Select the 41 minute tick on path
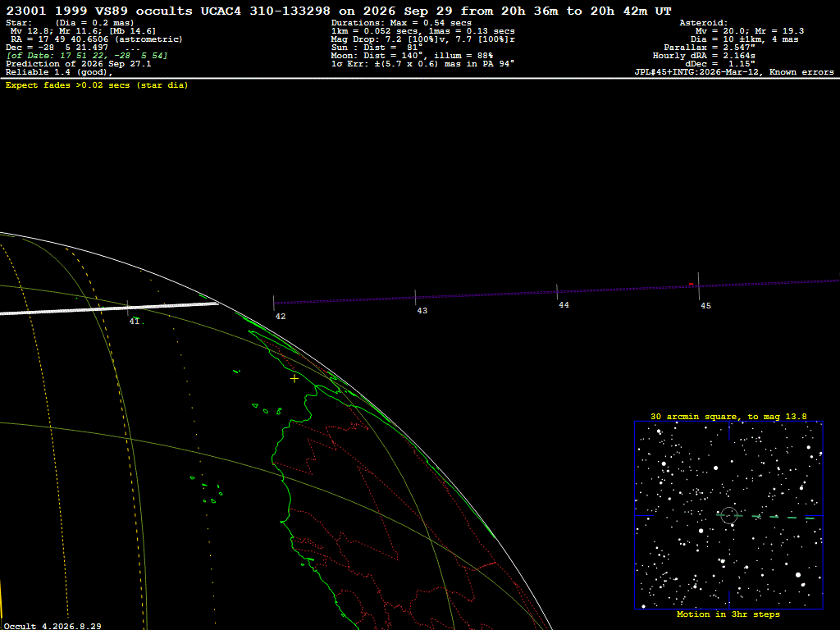Image resolution: width=840 pixels, height=630 pixels. point(127,308)
